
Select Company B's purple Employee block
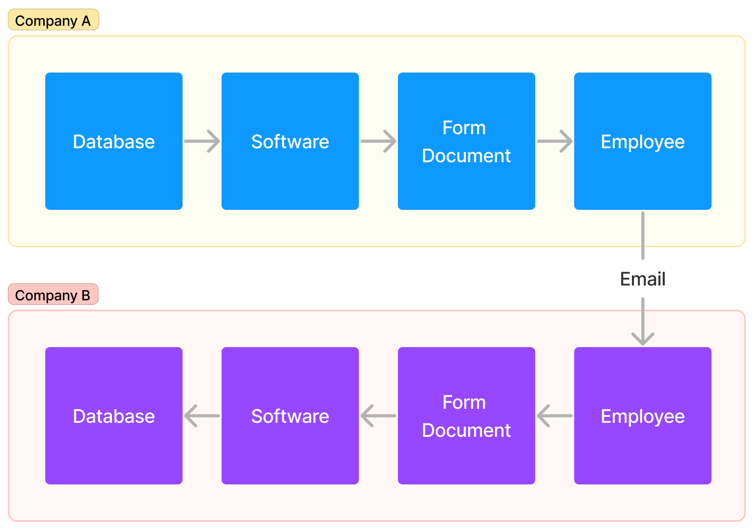pos(642,416)
